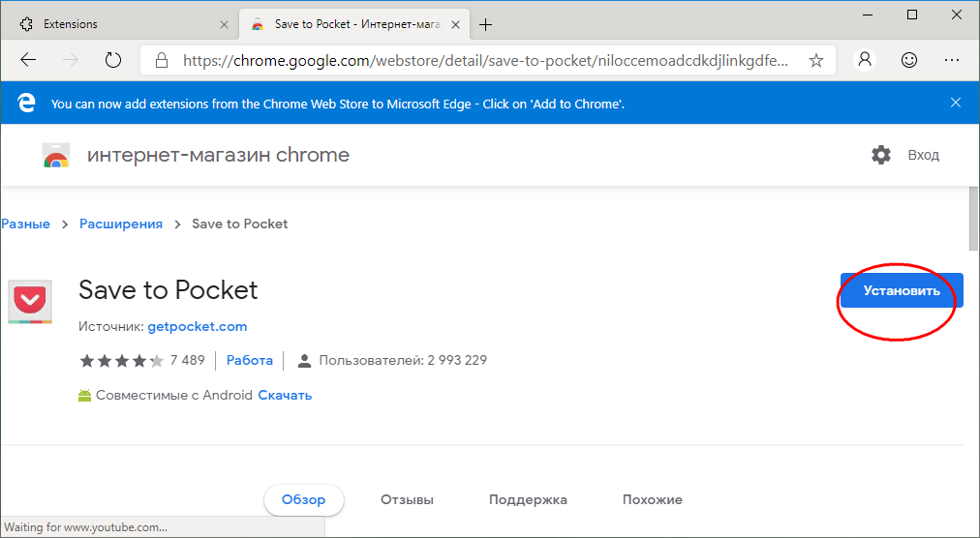Click the smiley feedback icon
The width and height of the screenshot is (980, 538).
coord(908,60)
